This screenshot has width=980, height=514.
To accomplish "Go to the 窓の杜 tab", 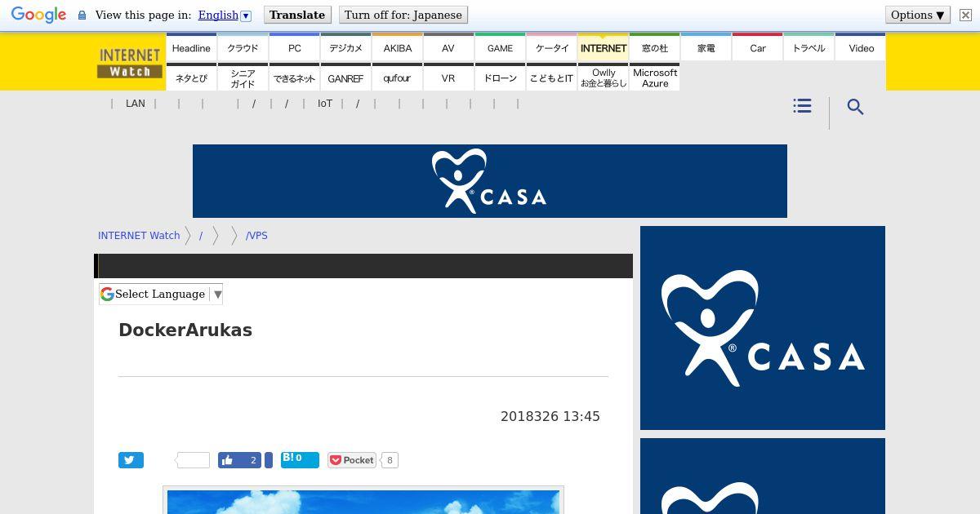I will pyautogui.click(x=655, y=48).
